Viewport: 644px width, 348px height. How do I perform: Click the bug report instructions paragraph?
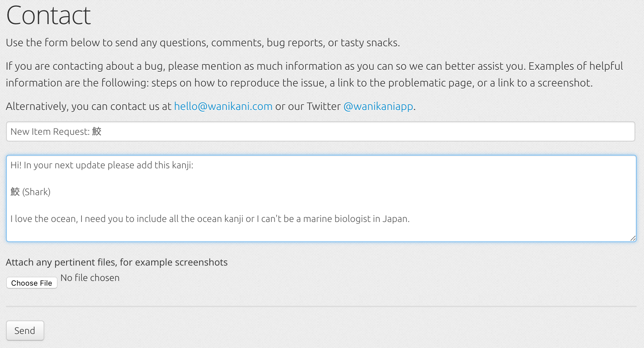[314, 74]
